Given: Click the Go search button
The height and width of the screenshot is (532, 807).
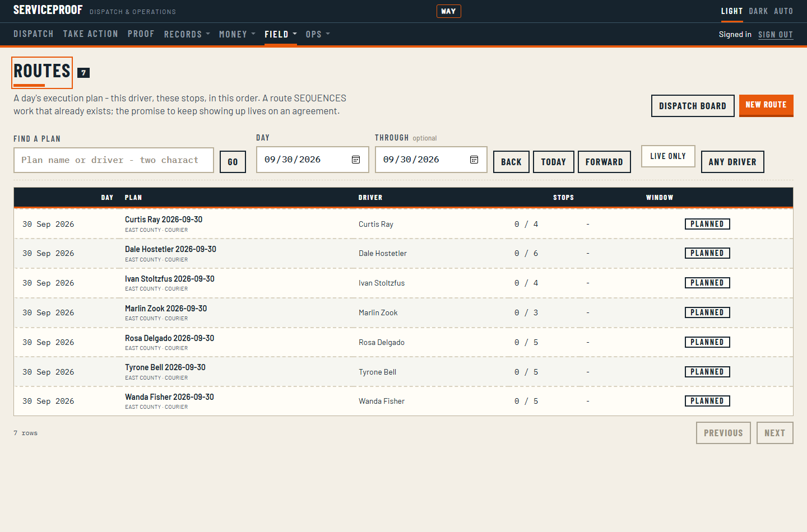Looking at the screenshot, I should (x=233, y=162).
